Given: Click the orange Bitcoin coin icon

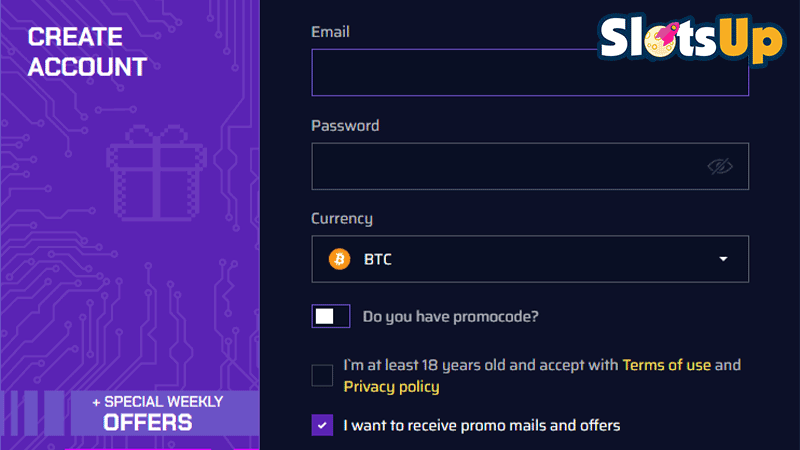Looking at the screenshot, I should point(339,259).
